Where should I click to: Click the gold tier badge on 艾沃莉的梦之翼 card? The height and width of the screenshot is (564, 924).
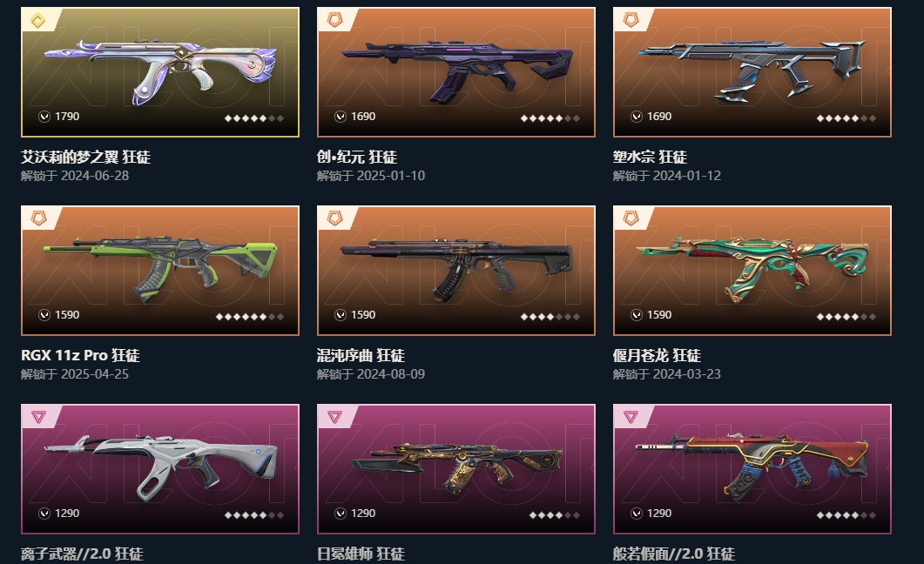[37, 21]
